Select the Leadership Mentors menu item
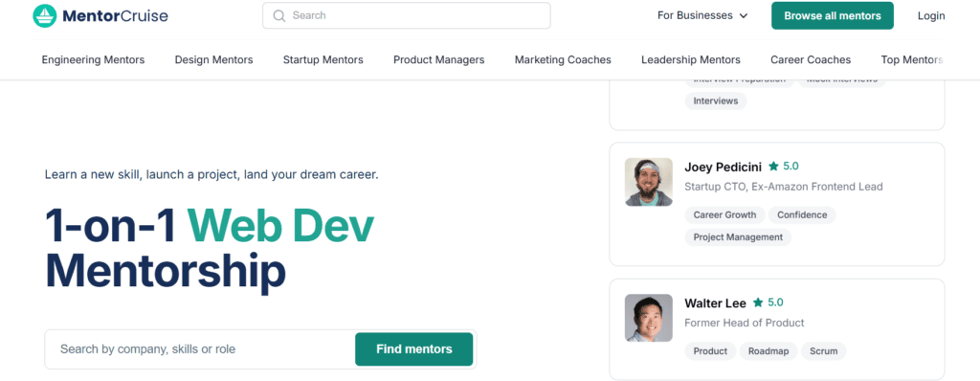 click(691, 60)
